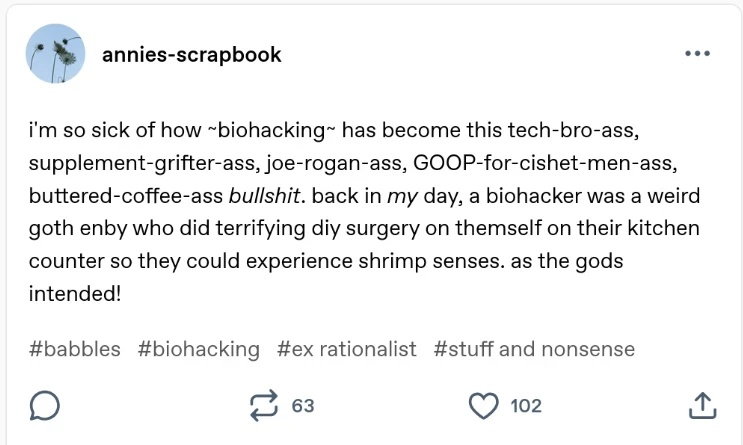Open the #babbles tag
Viewport: 743px width, 445px height.
75,349
